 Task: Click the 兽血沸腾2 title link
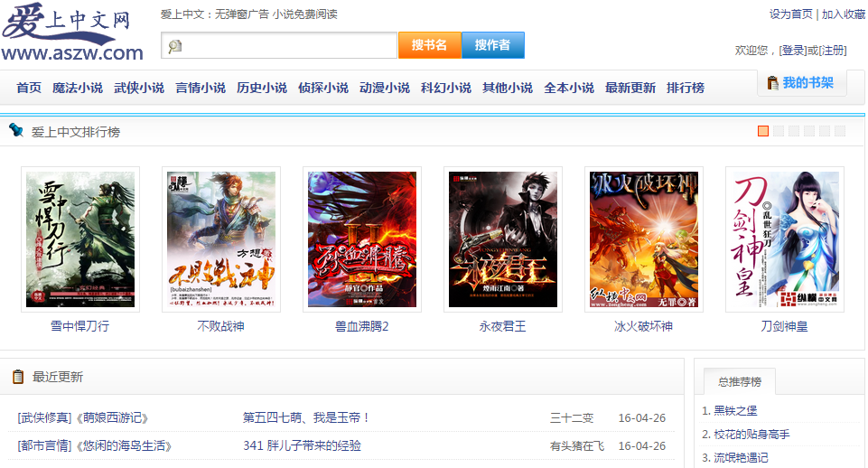coord(362,326)
